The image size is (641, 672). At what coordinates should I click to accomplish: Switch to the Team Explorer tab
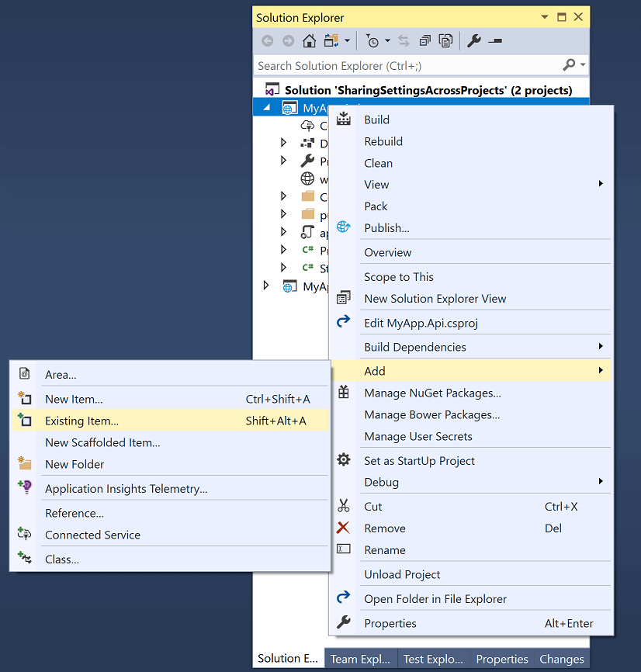point(360,659)
